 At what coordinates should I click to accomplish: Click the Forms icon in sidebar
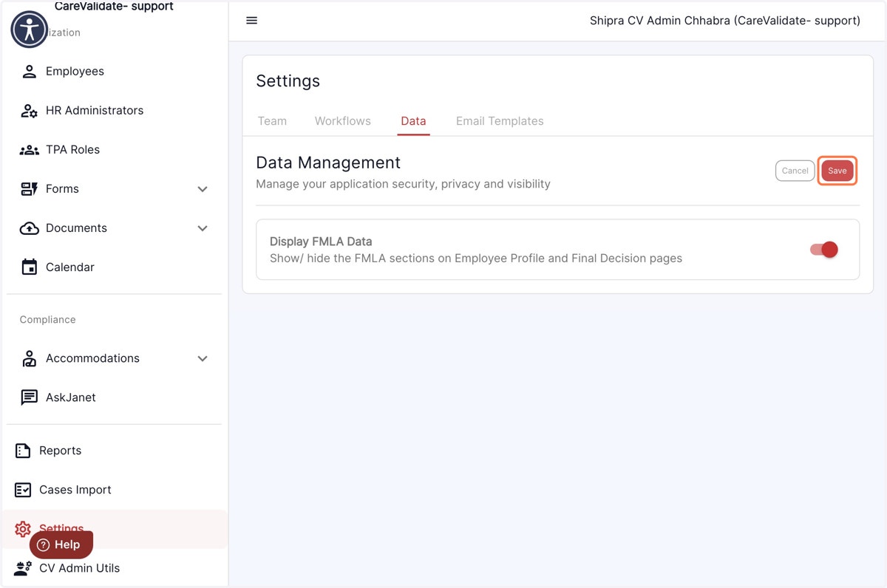(29, 189)
